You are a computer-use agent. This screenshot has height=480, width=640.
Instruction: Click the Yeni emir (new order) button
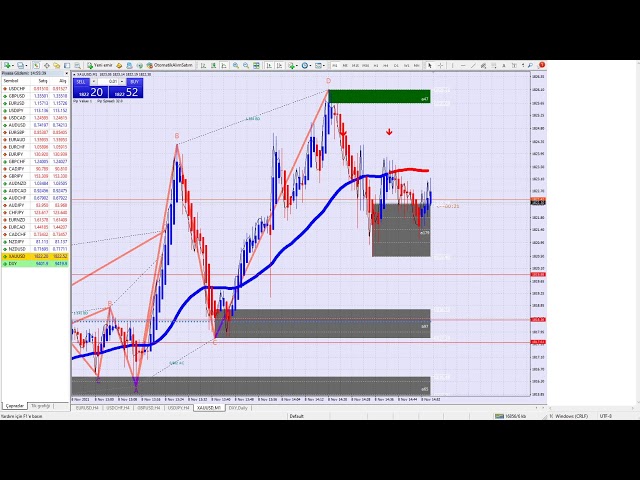pyautogui.click(x=100, y=66)
